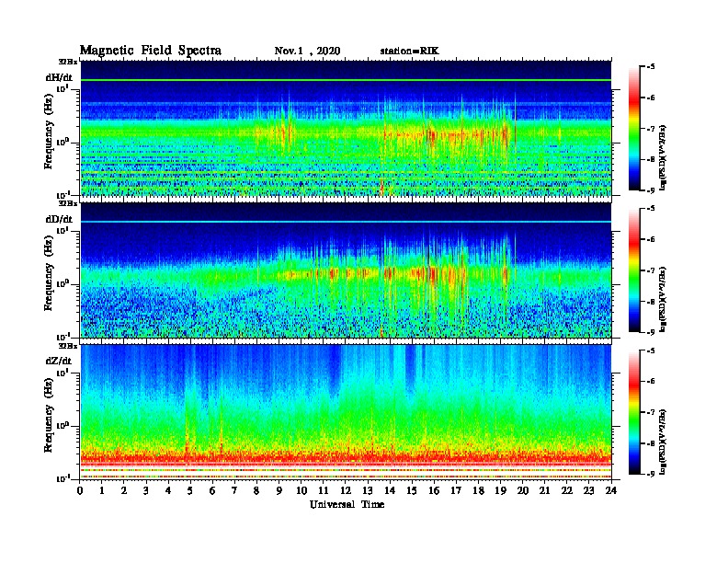Screen dimensions: 728x563
Task: Click hour 4 on the Universal Time axis
Action: 168,491
